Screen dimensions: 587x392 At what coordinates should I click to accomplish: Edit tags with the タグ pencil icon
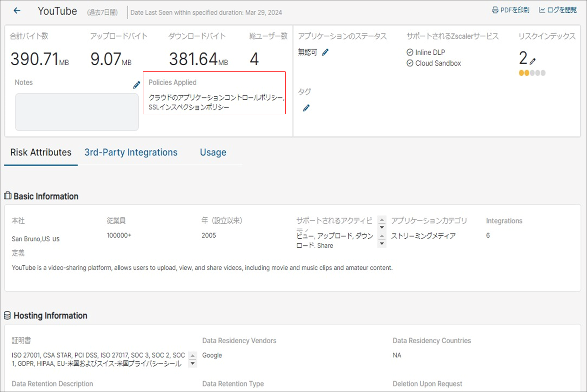pos(306,108)
